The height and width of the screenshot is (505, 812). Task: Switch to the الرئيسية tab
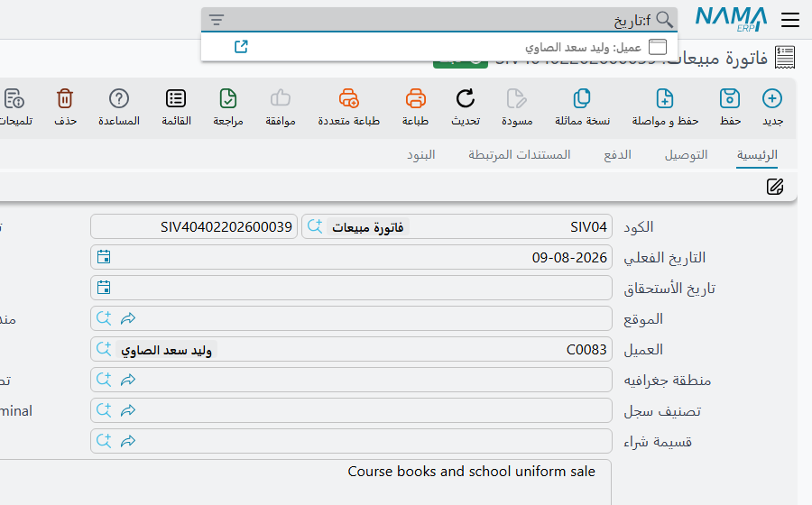coord(757,155)
